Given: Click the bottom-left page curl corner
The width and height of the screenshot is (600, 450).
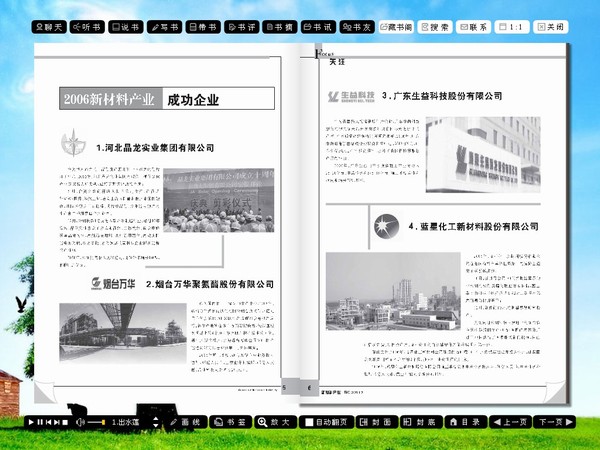Looking at the screenshot, I should click(x=44, y=392).
